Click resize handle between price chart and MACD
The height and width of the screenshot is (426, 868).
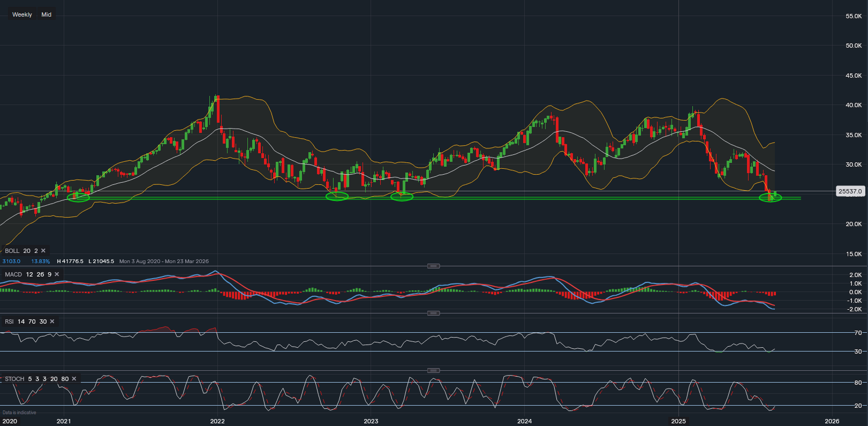tap(434, 266)
